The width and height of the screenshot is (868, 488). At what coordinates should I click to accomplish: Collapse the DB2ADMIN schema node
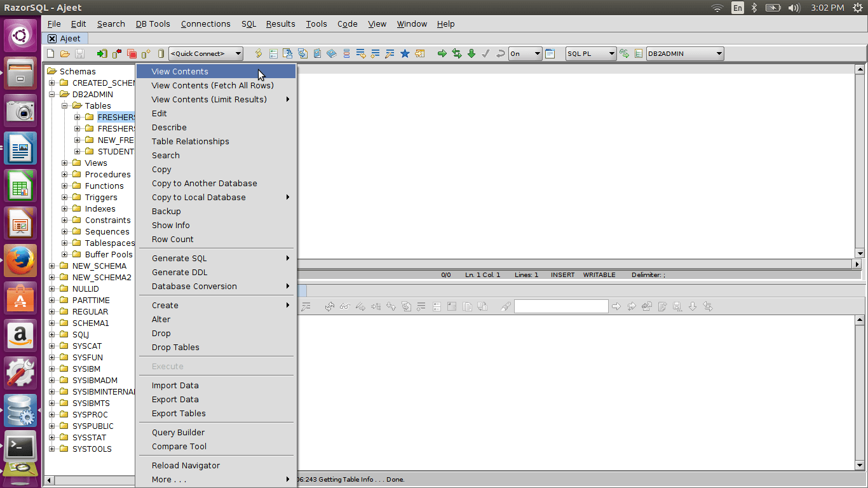52,95
